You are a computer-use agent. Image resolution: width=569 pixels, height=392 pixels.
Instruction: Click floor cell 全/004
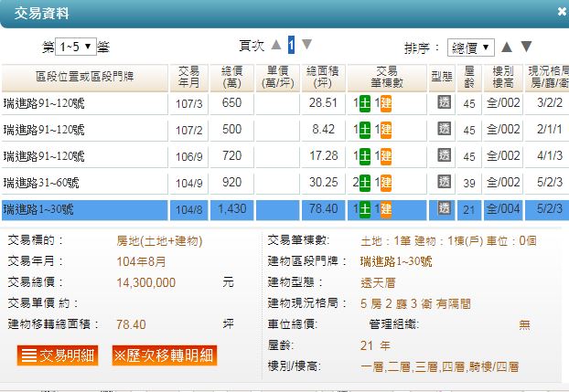(503, 209)
